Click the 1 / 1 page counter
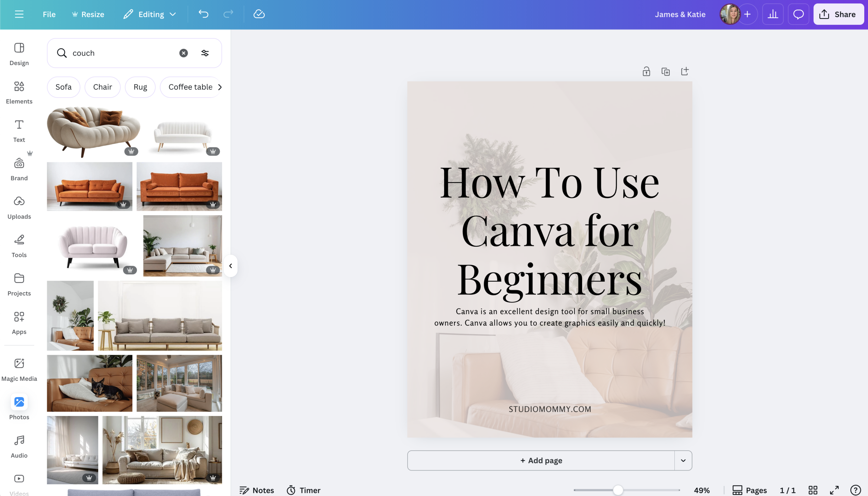 tap(788, 490)
